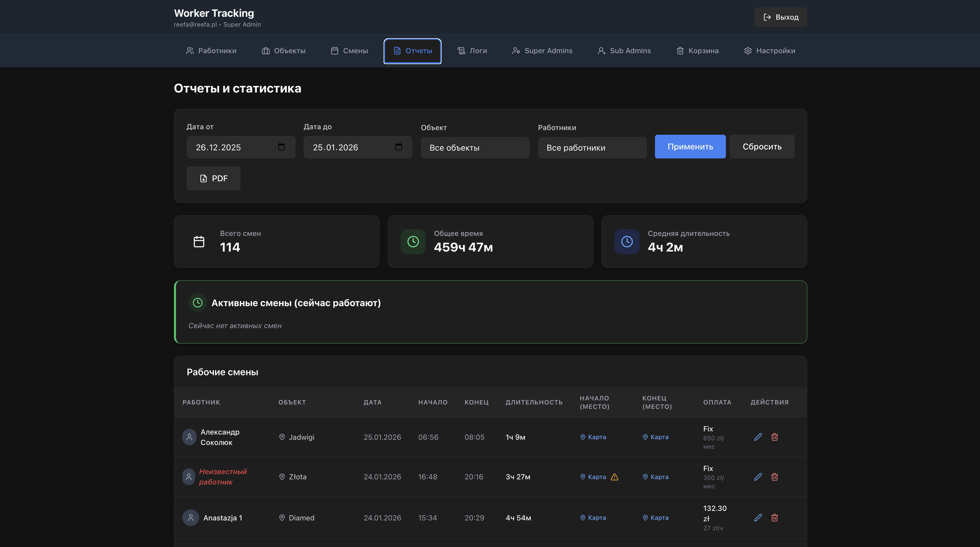Expand the Все объекты dropdown
Viewport: 980px width, 547px height.
pyautogui.click(x=475, y=148)
